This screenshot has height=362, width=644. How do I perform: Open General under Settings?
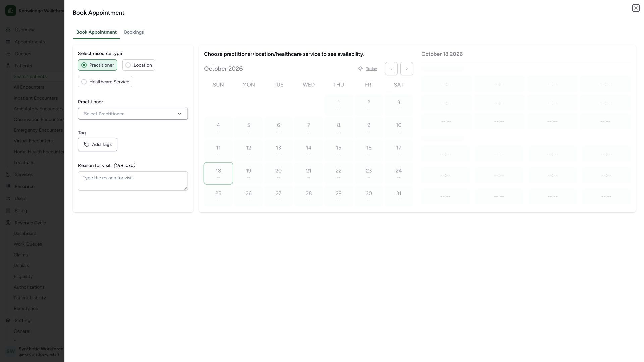[22, 331]
